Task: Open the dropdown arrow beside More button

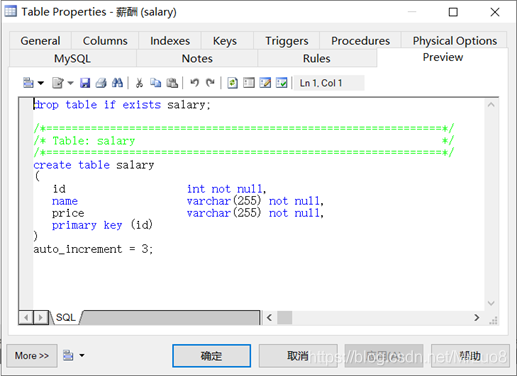Action: pyautogui.click(x=82, y=356)
